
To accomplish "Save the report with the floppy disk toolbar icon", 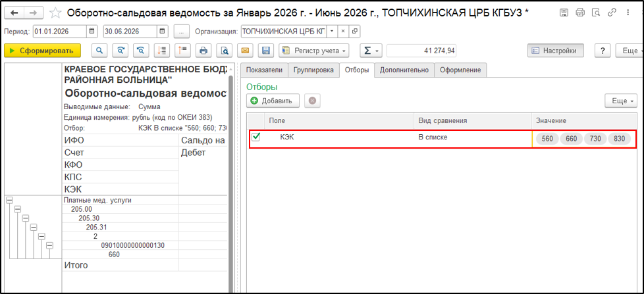I will click(266, 51).
